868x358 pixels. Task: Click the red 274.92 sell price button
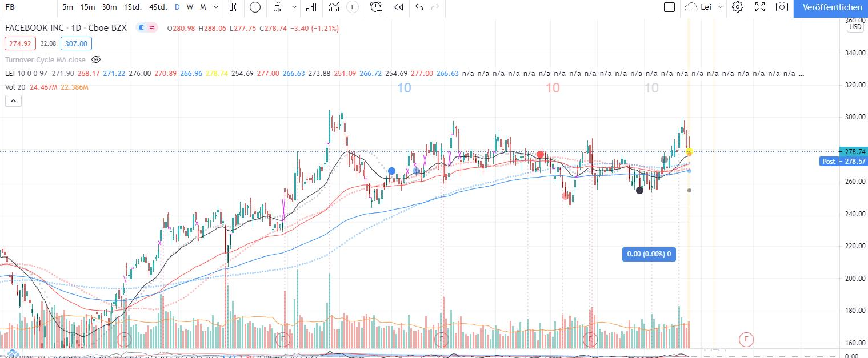coord(20,43)
